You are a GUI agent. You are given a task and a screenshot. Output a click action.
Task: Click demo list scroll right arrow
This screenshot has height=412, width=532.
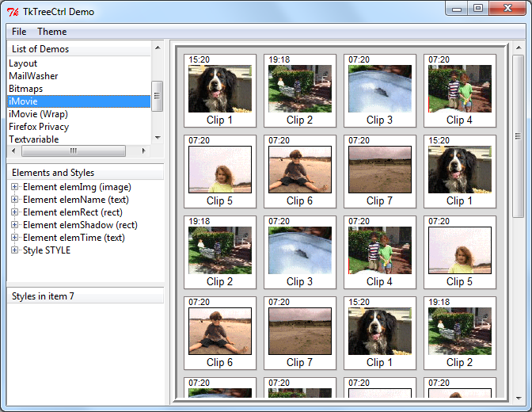[x=144, y=151]
